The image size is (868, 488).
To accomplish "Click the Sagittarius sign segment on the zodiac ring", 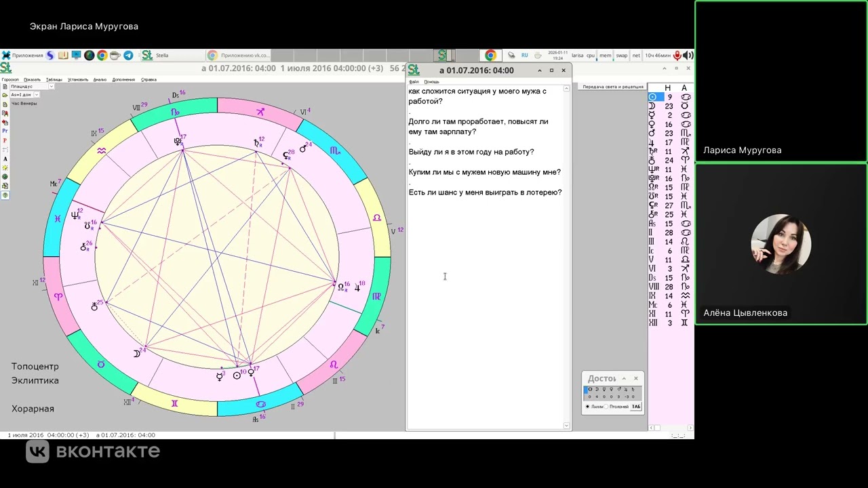I will (x=260, y=112).
